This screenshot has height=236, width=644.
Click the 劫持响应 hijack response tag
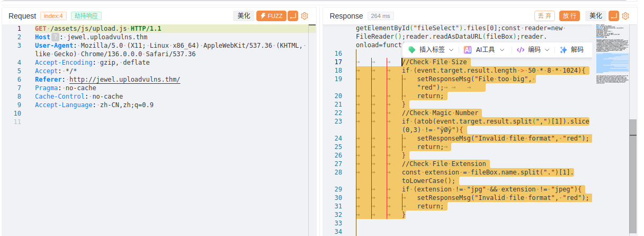[86, 16]
